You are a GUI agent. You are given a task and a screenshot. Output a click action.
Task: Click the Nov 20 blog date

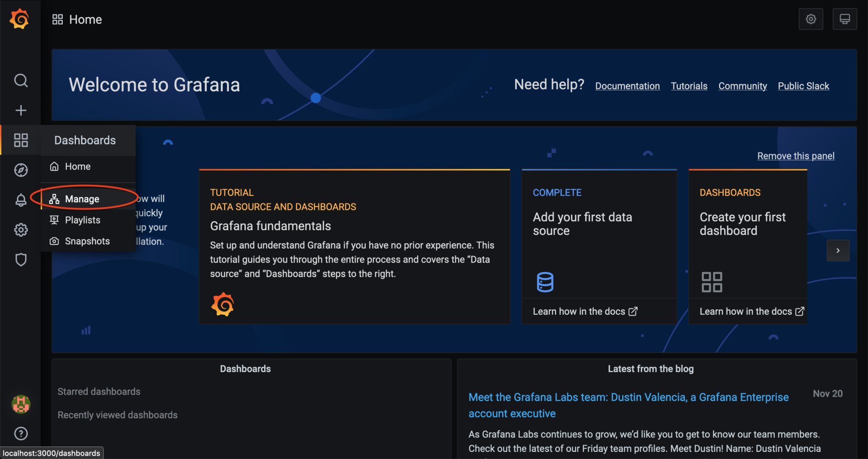(x=827, y=394)
